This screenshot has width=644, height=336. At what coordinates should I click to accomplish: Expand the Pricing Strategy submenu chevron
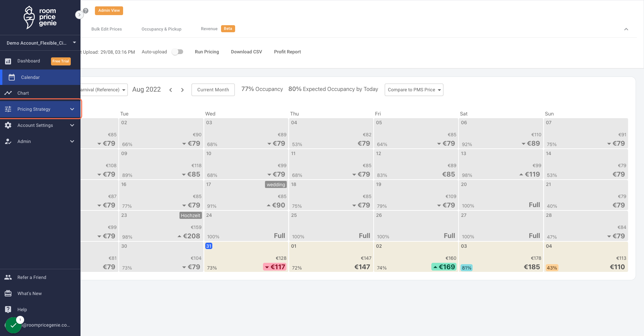pos(72,109)
